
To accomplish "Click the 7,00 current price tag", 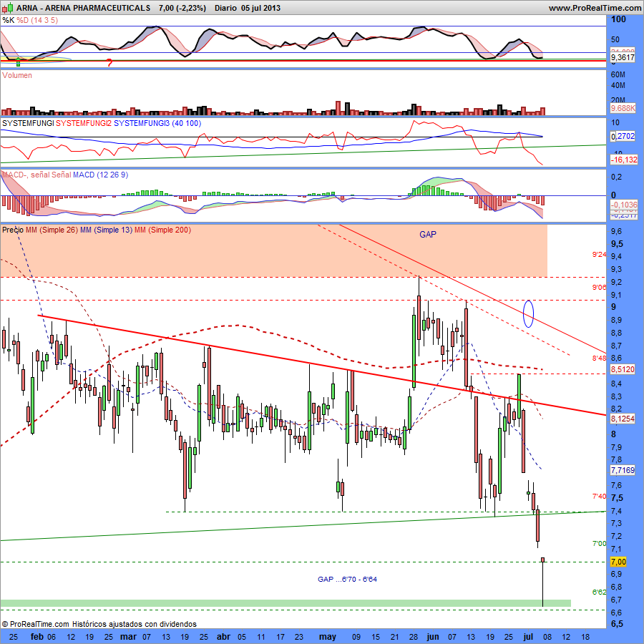I will tap(618, 562).
